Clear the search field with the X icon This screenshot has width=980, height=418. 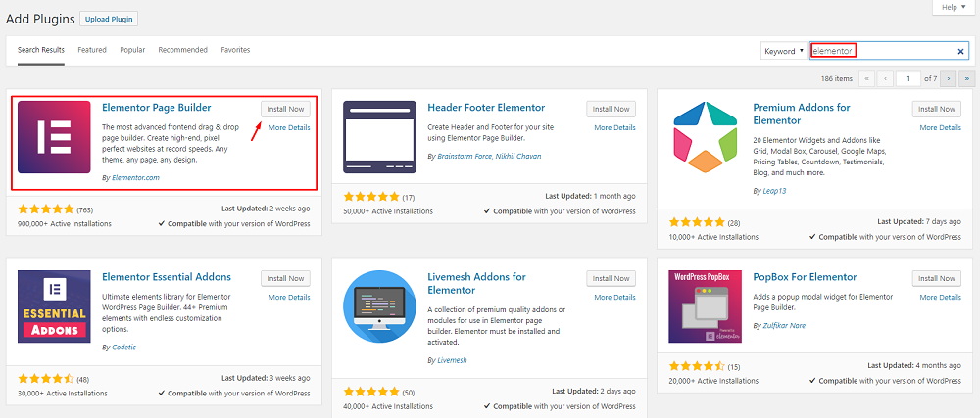click(x=960, y=51)
